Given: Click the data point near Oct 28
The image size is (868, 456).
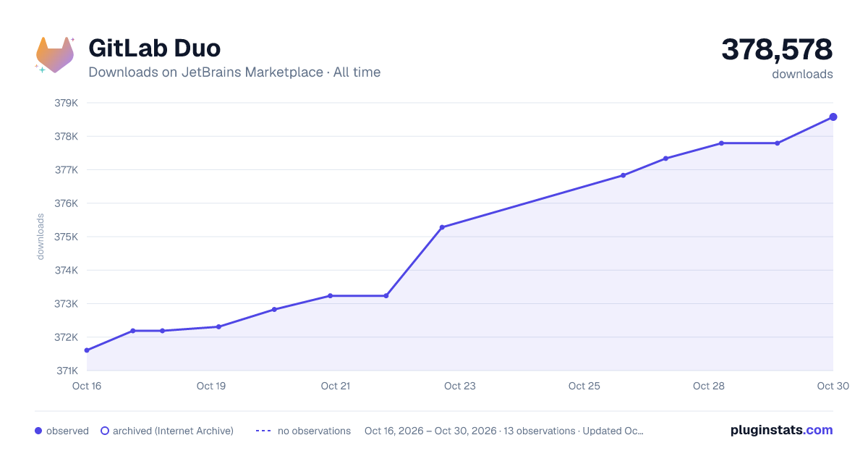Looking at the screenshot, I should tap(721, 143).
